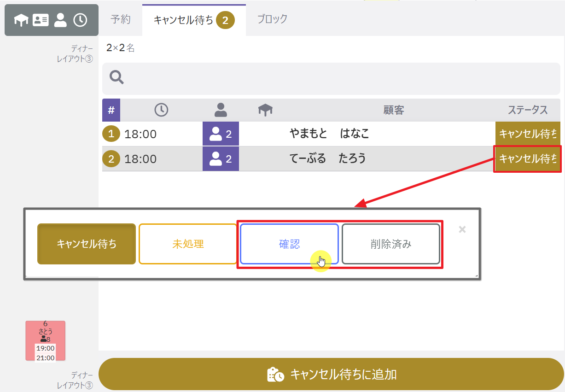The height and width of the screenshot is (392, 565).
Task: Choose the 未処理 status option
Action: point(188,244)
